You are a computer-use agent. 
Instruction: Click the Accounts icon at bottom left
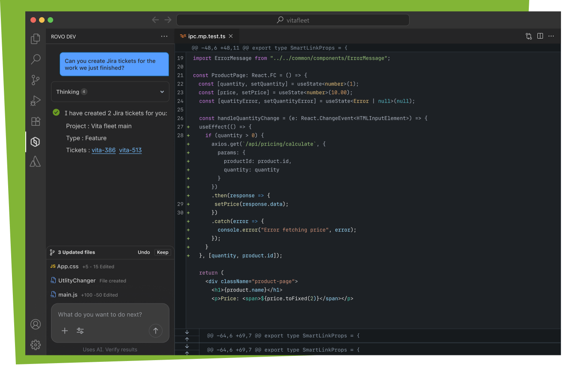[x=35, y=324]
